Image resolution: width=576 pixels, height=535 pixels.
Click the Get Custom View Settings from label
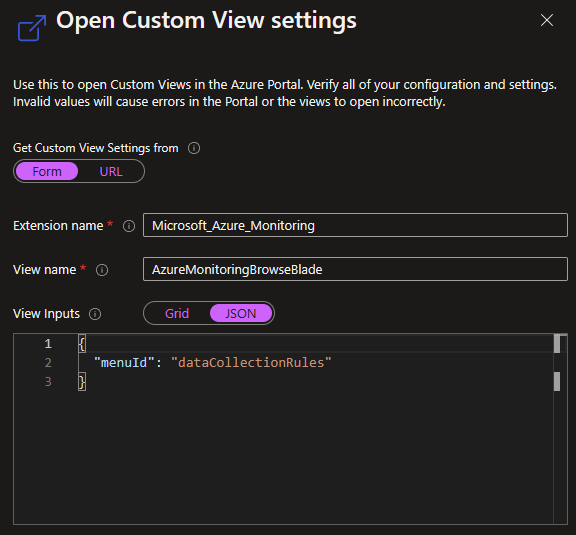pyautogui.click(x=96, y=148)
